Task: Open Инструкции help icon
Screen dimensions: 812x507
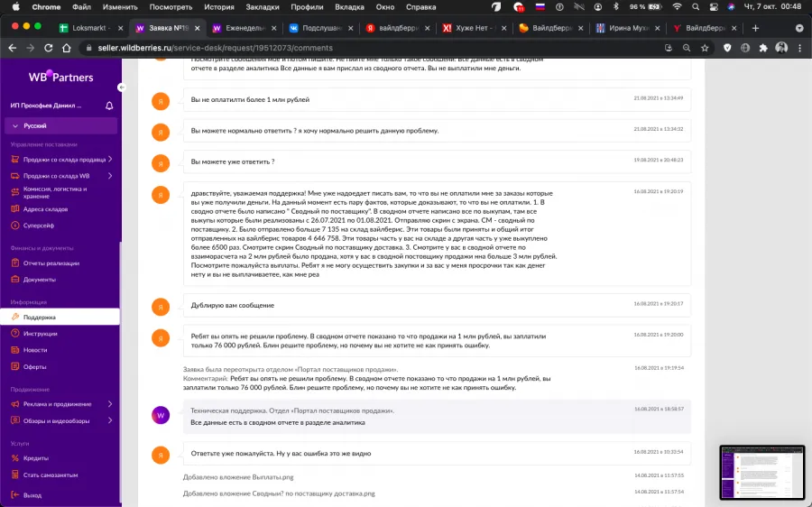Action: (15, 334)
